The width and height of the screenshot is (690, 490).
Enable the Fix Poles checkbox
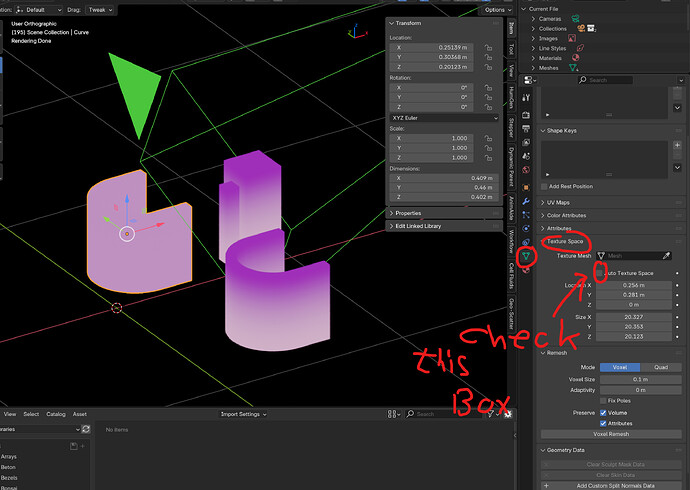click(603, 401)
